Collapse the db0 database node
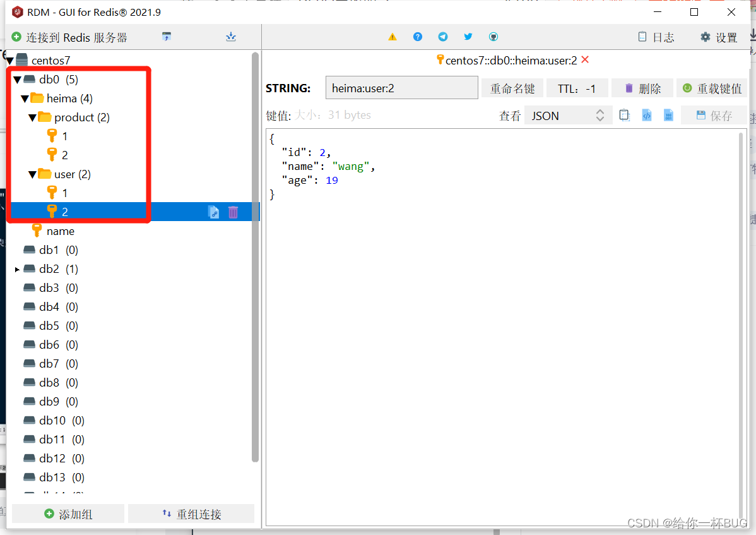This screenshot has height=535, width=756. [18, 80]
